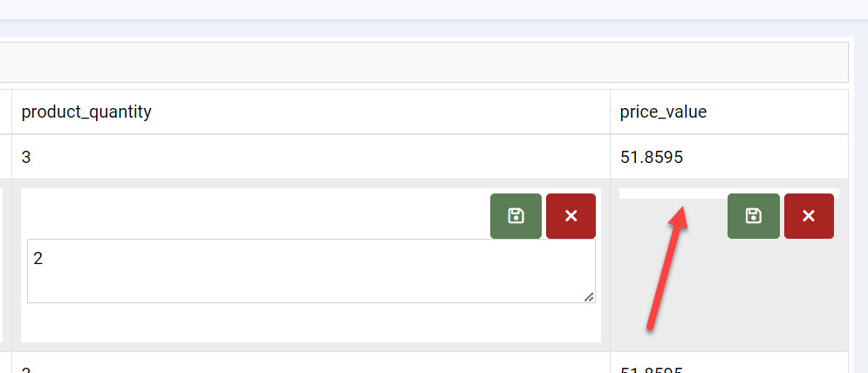Save the edited product_quantity value
This screenshot has height=373, width=868.
(x=516, y=216)
